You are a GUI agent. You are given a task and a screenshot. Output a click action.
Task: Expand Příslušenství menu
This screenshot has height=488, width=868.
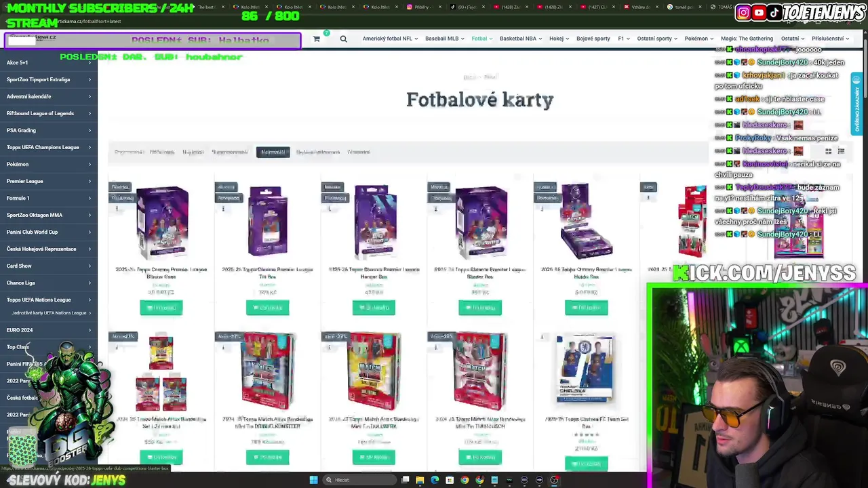coord(830,39)
